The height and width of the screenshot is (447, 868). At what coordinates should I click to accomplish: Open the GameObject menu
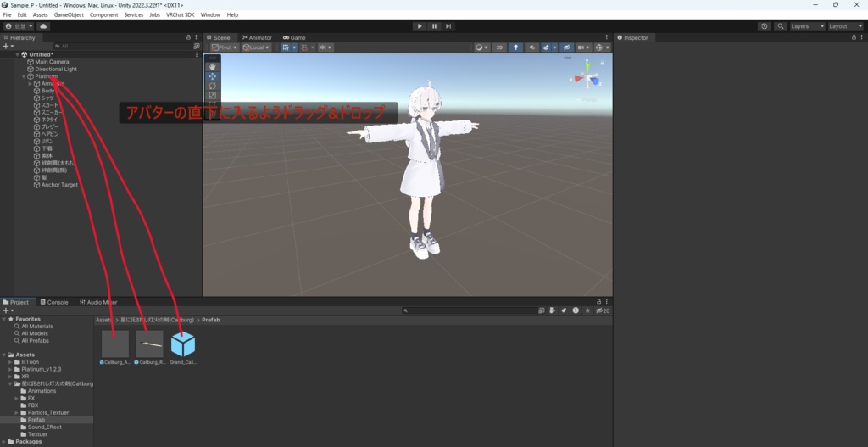(x=69, y=15)
